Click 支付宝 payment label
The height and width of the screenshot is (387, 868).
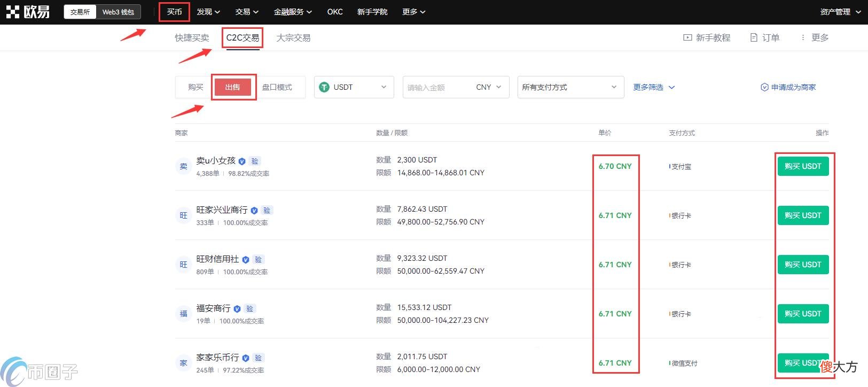pyautogui.click(x=681, y=167)
